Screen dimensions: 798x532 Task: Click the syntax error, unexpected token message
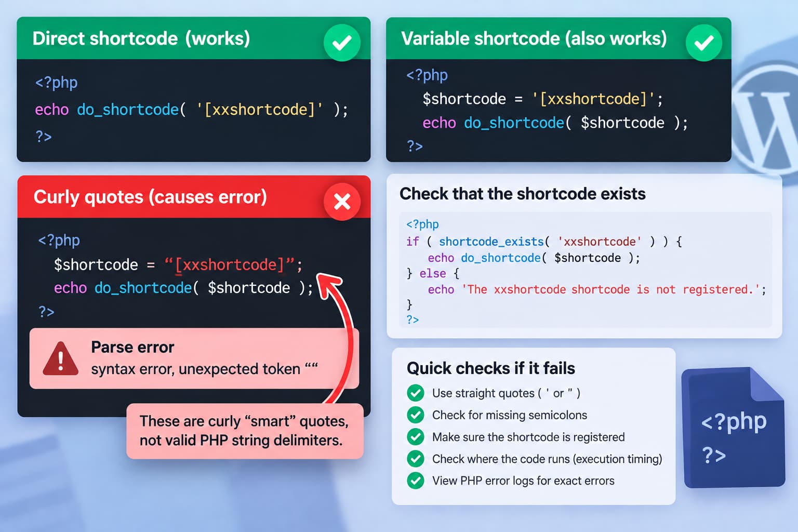205,369
